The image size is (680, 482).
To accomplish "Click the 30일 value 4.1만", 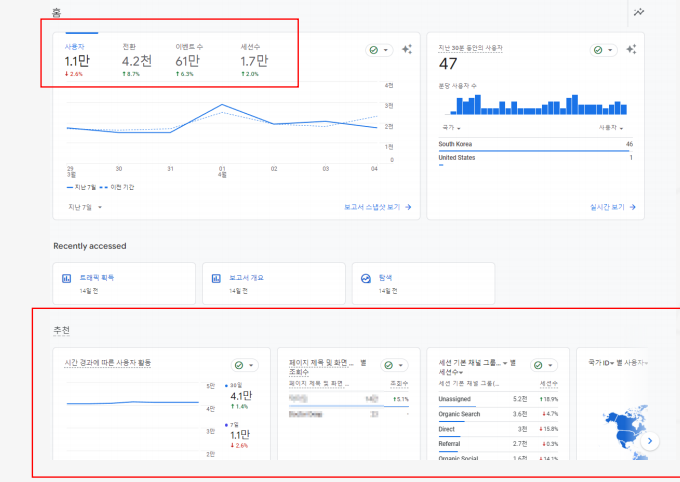I will click(x=241, y=396).
